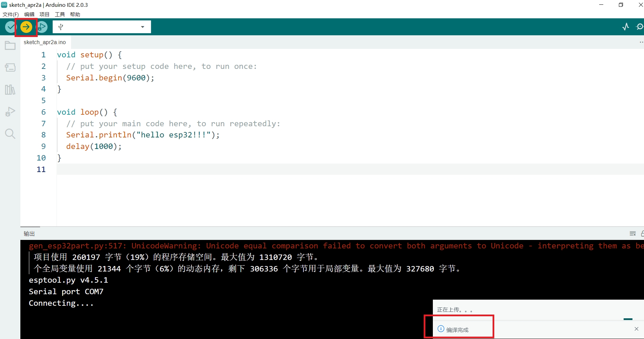This screenshot has width=644, height=339.
Task: Open Library Manager in sidebar
Action: pyautogui.click(x=10, y=90)
